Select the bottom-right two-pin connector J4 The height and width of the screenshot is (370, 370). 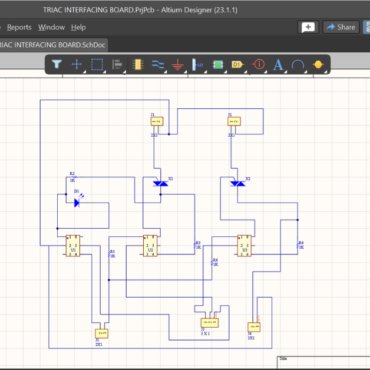coord(254,327)
